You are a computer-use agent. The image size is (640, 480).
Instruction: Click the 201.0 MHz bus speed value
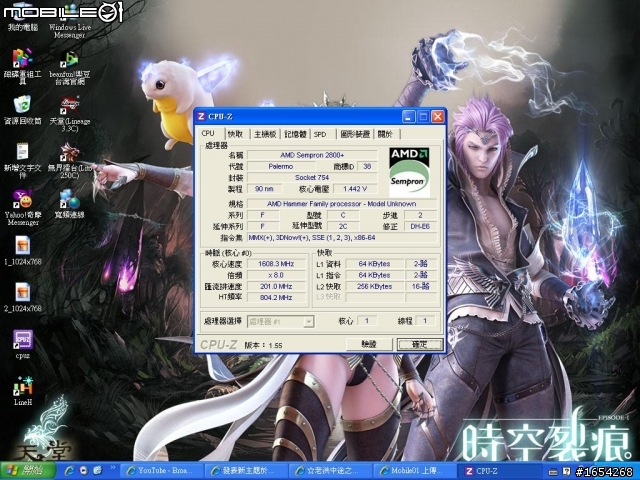[276, 286]
